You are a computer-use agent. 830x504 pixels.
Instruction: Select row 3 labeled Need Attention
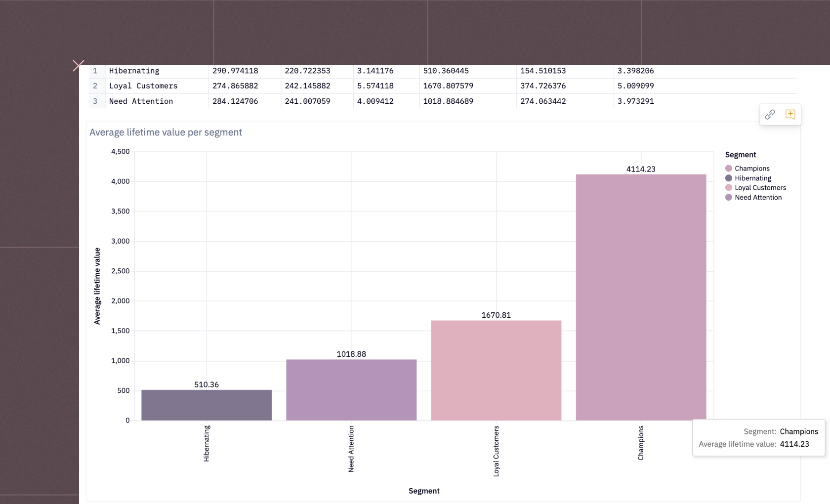click(141, 101)
